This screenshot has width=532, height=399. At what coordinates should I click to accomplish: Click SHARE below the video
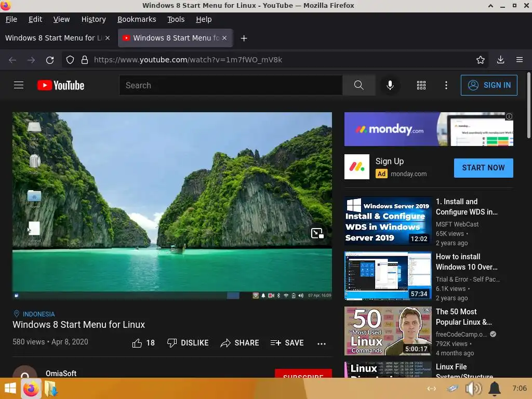point(240,343)
